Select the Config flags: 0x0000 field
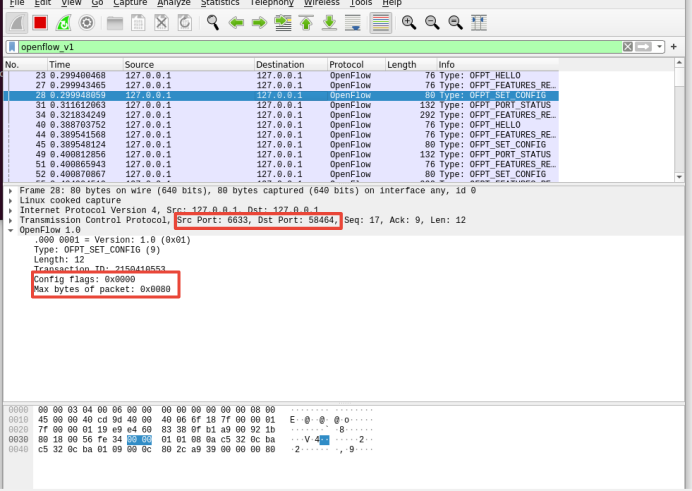The width and height of the screenshot is (692, 491). pyautogui.click(x=85, y=279)
